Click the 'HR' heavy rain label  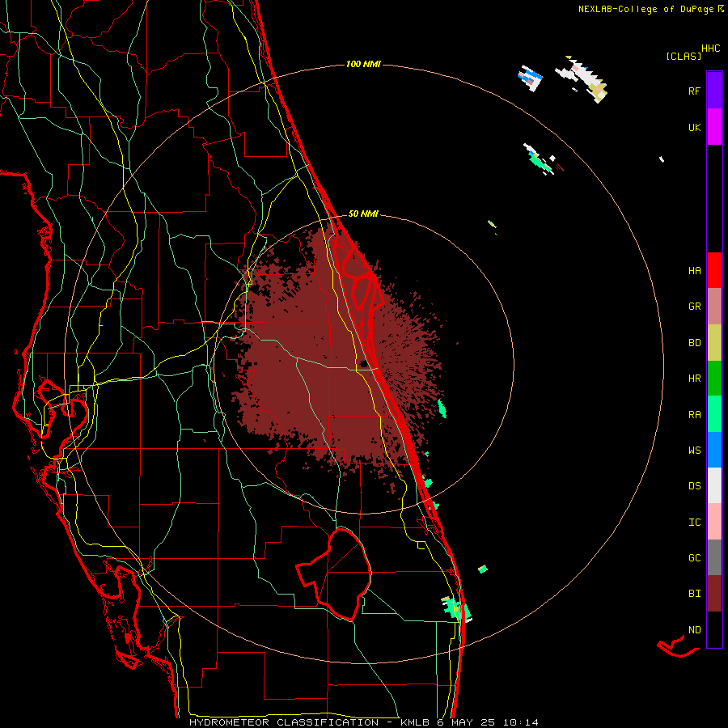coord(694,379)
